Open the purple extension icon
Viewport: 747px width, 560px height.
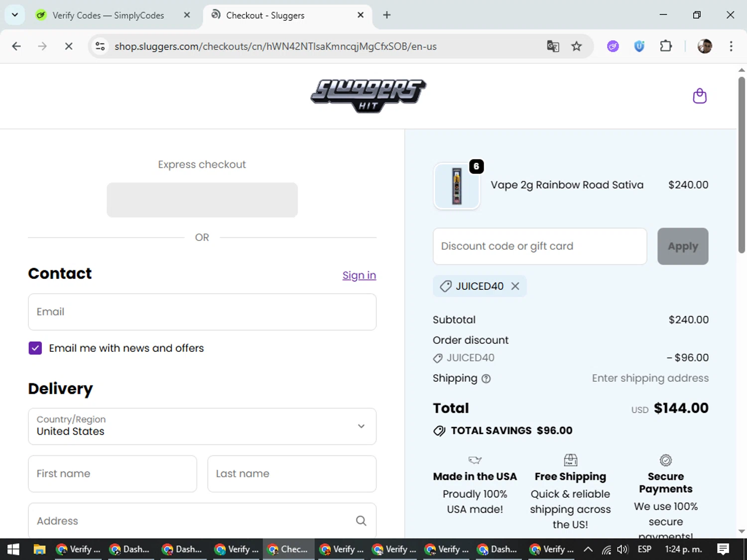click(x=613, y=46)
